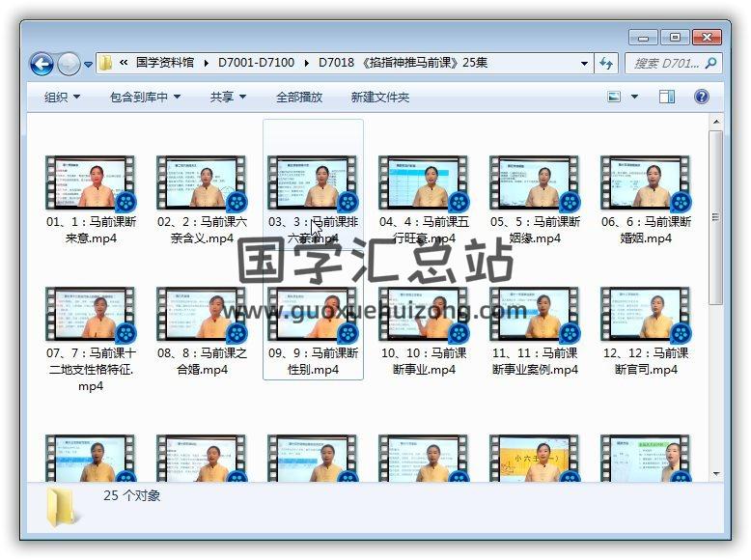Screen dimensions: 751x560
Task: Open Help with the question mark icon
Action: pyautogui.click(x=702, y=97)
